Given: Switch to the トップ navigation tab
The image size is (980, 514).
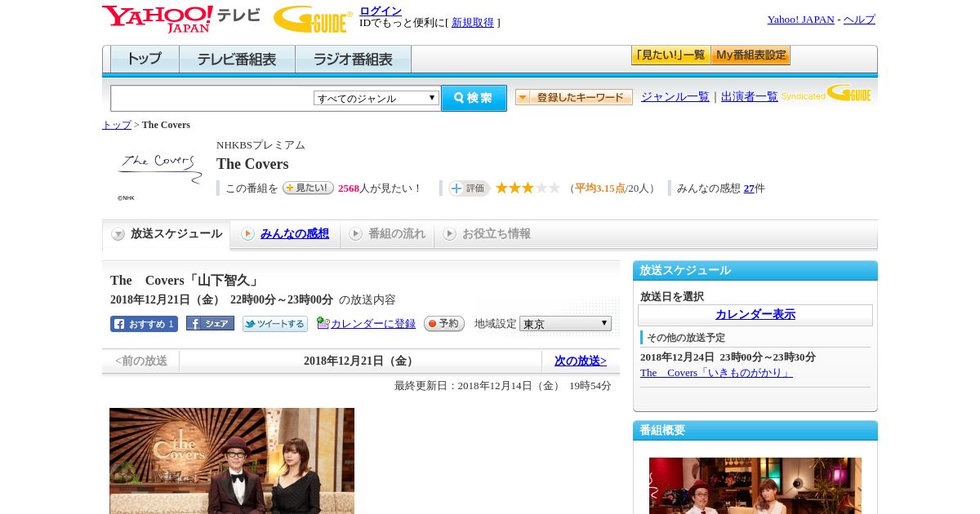Looking at the screenshot, I should (x=145, y=60).
